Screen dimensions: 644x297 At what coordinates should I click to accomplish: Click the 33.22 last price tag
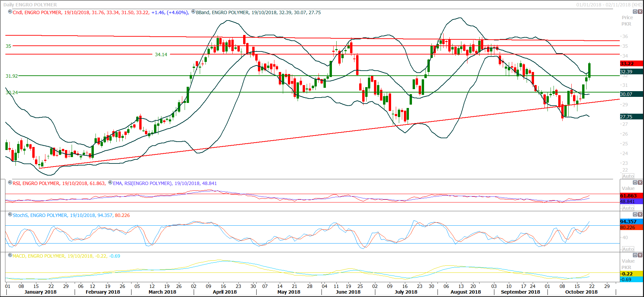[631, 64]
